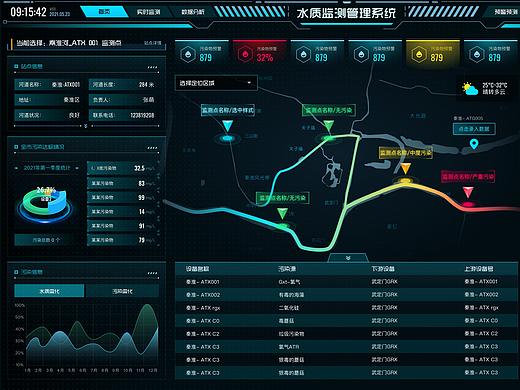520x390 pixels.
Task: Click the first column header of the device table
Action: [x=197, y=269]
